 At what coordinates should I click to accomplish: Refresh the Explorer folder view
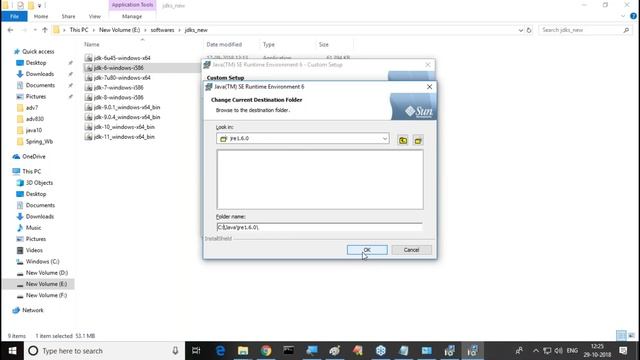click(529, 30)
